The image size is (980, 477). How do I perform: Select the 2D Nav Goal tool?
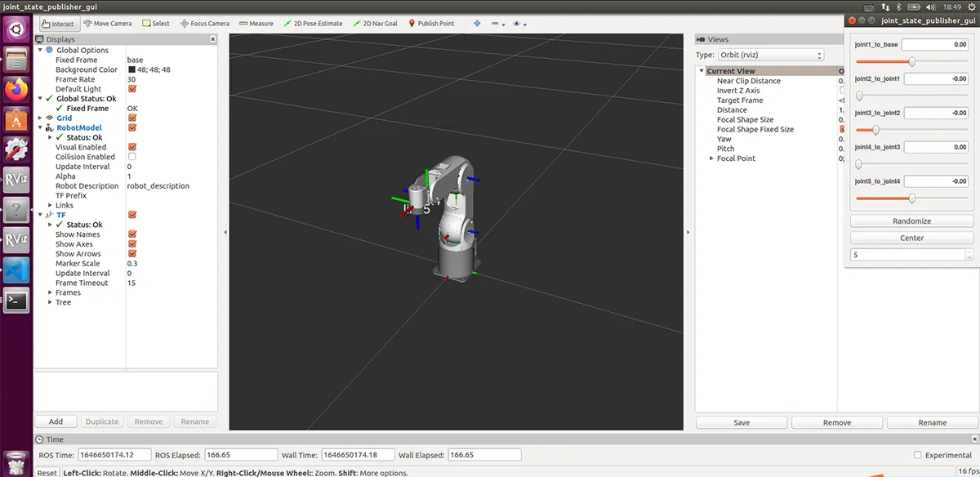(x=375, y=24)
